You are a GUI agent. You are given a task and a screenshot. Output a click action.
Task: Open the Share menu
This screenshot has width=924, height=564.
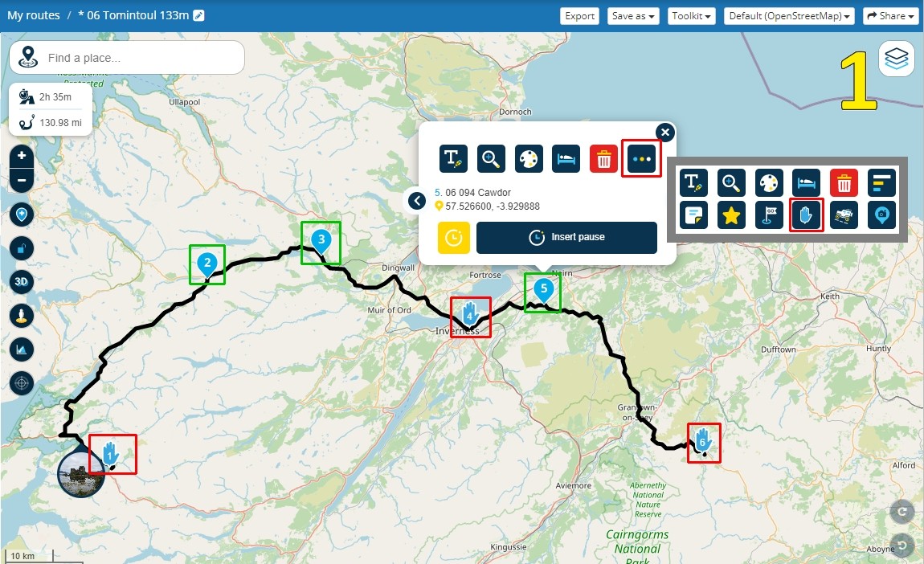click(x=892, y=16)
